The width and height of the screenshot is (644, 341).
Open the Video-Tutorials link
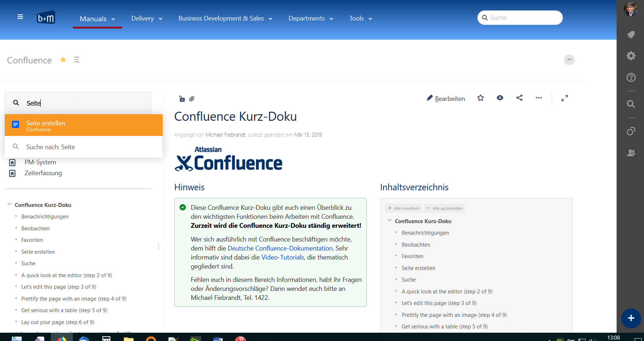pyautogui.click(x=283, y=257)
